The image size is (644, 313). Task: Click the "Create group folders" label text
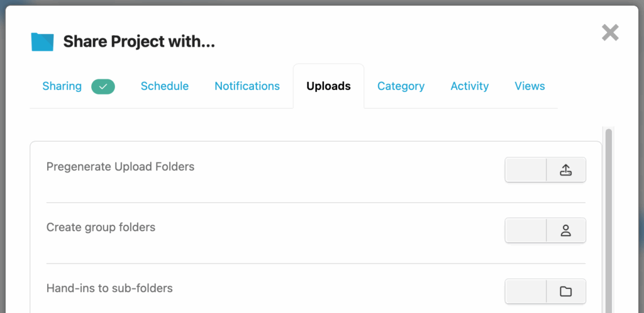click(x=101, y=227)
